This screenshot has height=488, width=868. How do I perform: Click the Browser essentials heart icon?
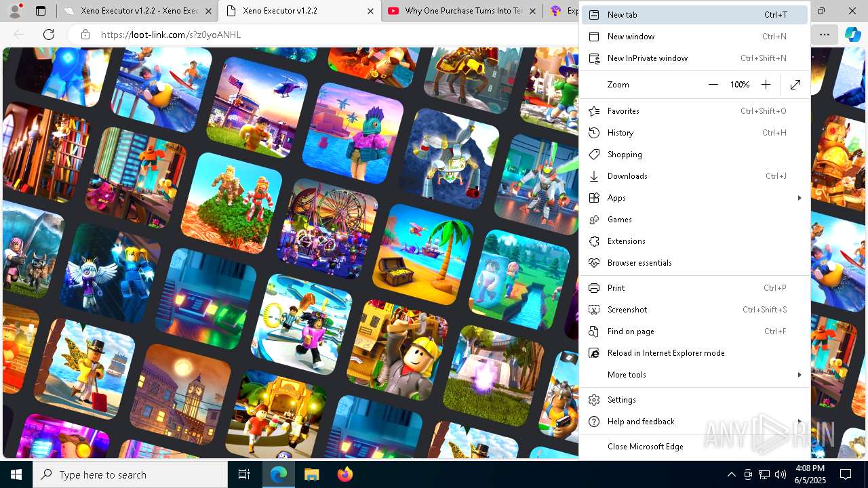click(x=594, y=263)
